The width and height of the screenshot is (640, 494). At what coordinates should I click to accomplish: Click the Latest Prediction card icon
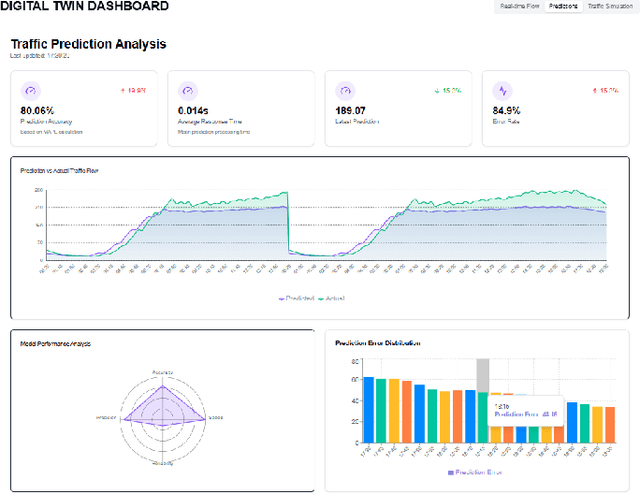pyautogui.click(x=345, y=91)
